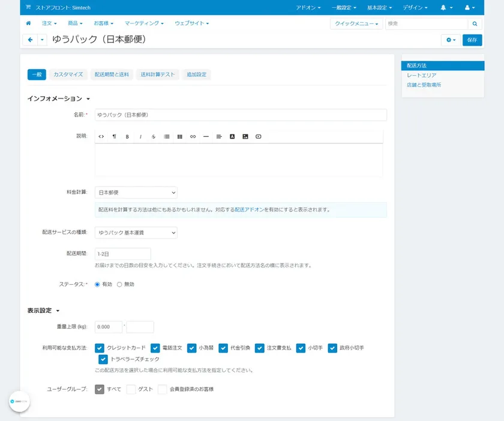
Task: Insert an image in the description editor
Action: point(245,136)
